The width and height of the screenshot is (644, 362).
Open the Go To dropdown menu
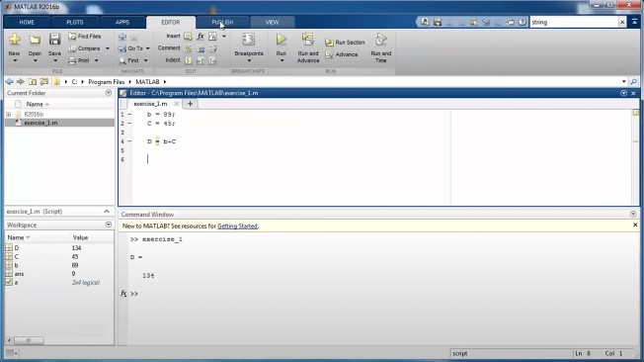coord(148,48)
